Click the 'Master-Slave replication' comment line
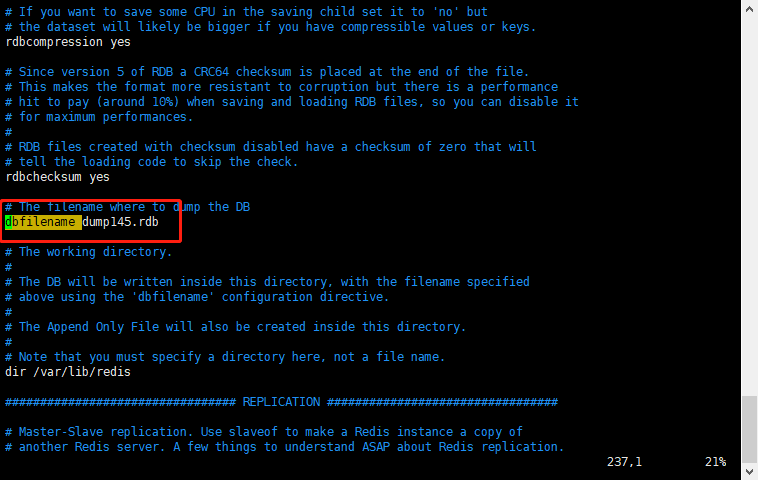 [x=263, y=432]
